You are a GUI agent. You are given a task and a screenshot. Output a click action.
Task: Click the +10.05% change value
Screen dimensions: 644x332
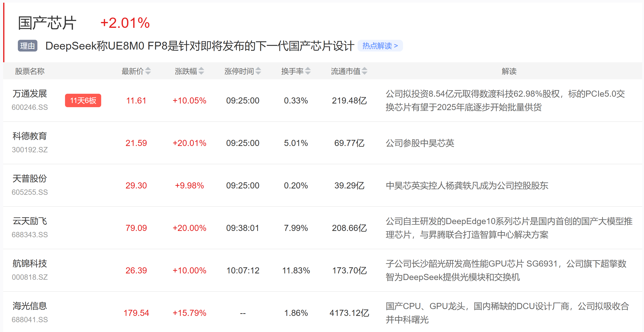(189, 101)
